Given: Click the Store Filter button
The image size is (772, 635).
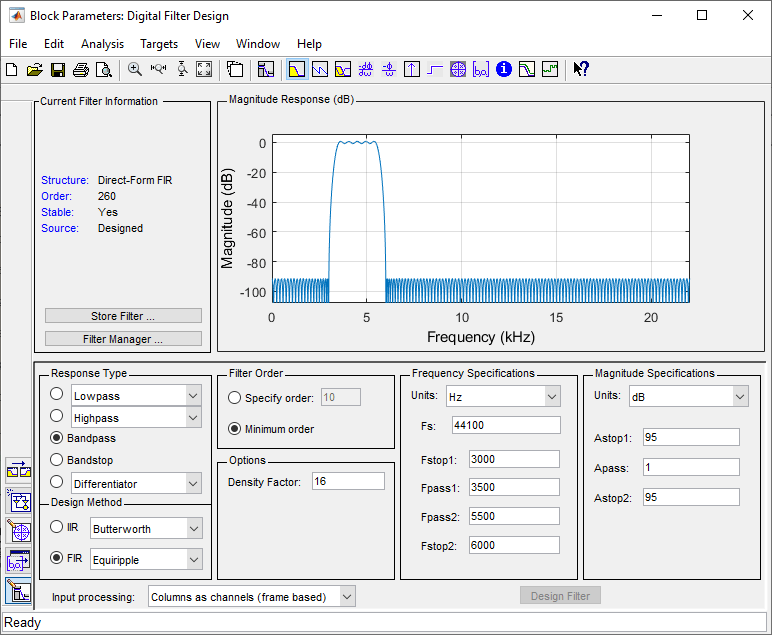Looking at the screenshot, I should [123, 316].
